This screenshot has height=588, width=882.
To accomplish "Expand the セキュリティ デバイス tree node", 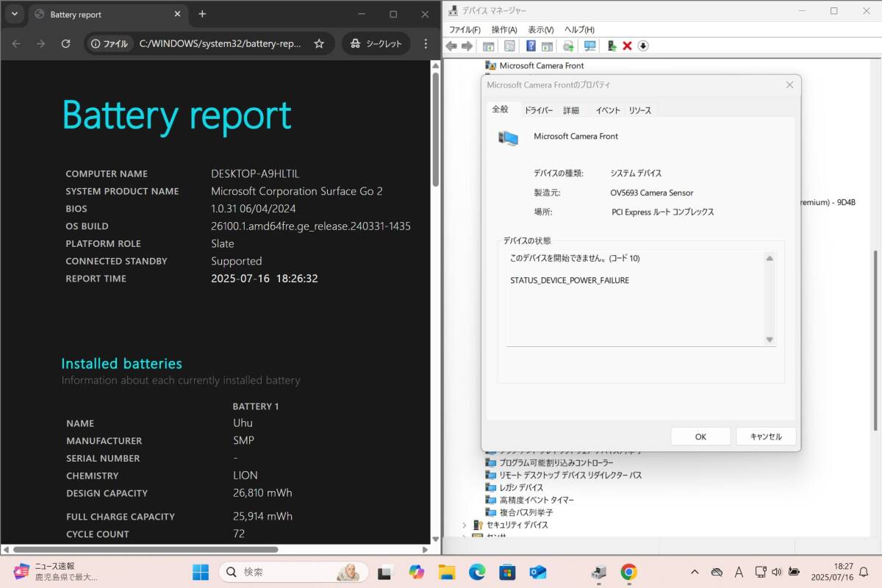I will click(x=464, y=525).
